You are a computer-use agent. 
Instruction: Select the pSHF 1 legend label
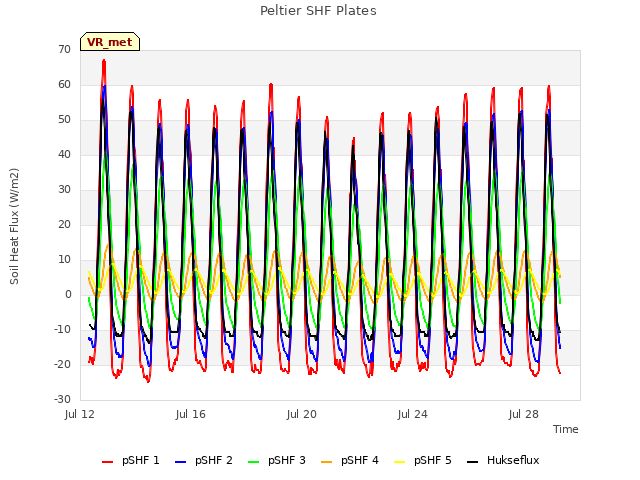click(140, 460)
